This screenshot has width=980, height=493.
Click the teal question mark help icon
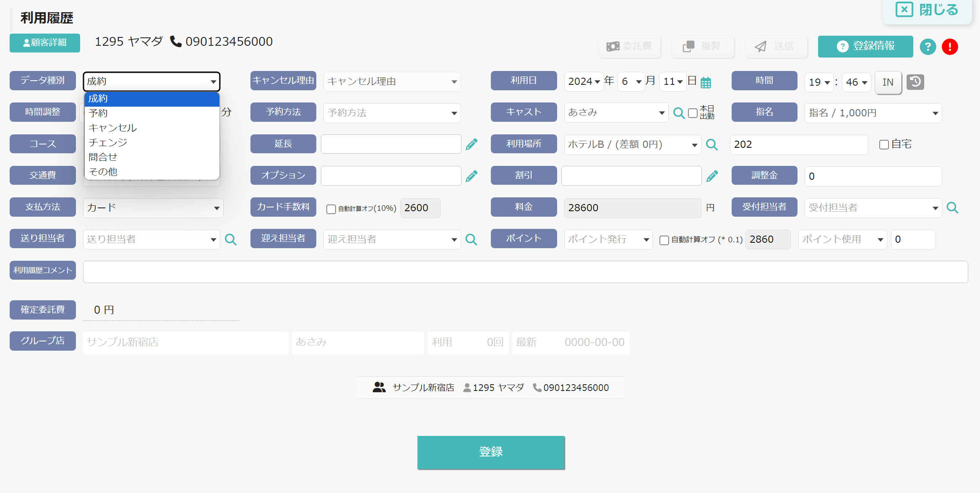[x=928, y=47]
